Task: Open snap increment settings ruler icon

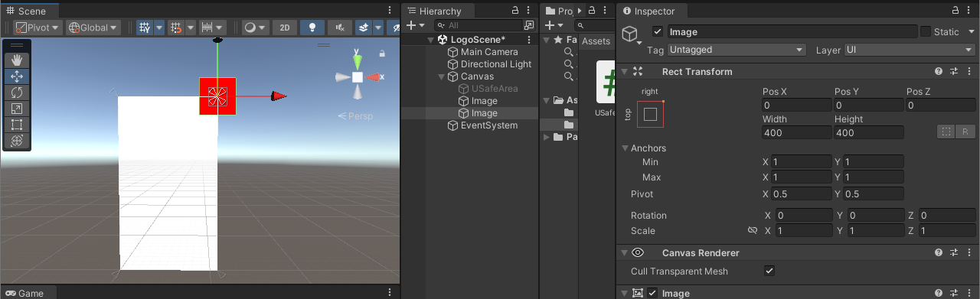Action: tap(207, 28)
